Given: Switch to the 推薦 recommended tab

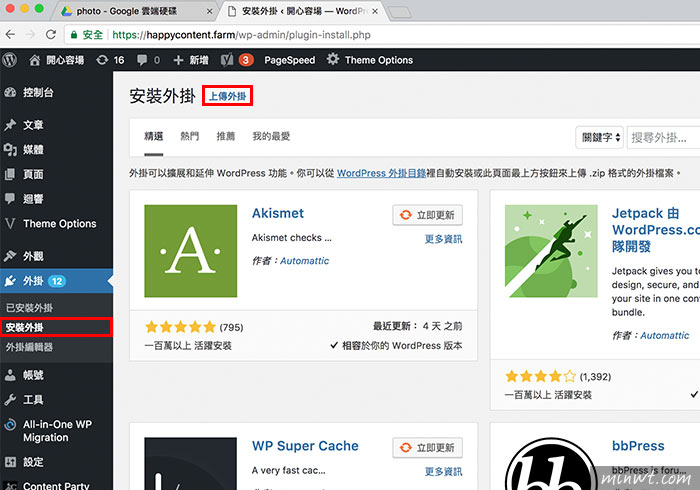Looking at the screenshot, I should (226, 136).
